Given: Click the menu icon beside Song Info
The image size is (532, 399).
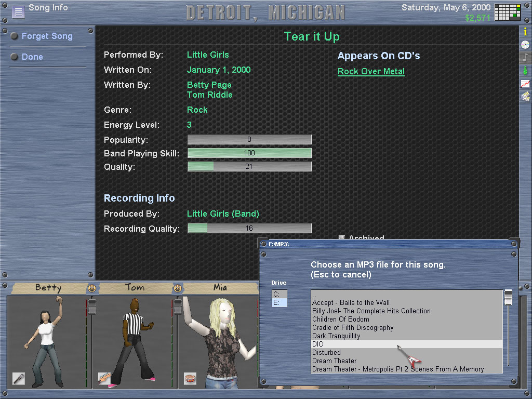Looking at the screenshot, I should 18,11.
